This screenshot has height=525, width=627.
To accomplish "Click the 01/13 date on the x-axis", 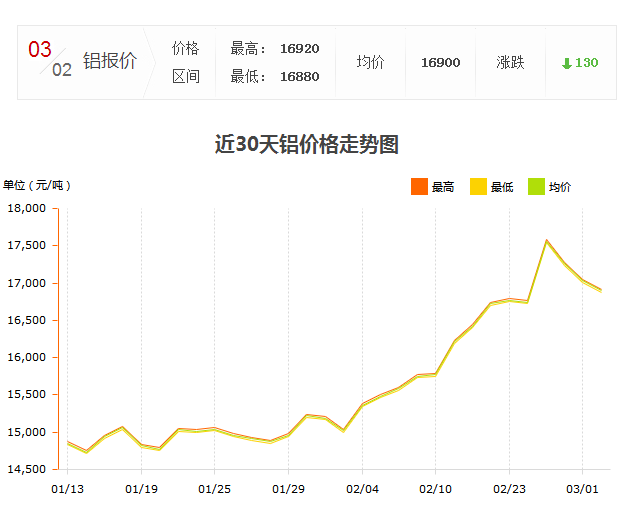I will 67,489.
